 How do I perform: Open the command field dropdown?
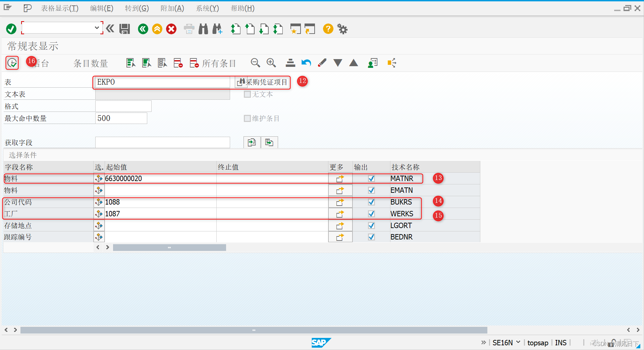point(97,28)
